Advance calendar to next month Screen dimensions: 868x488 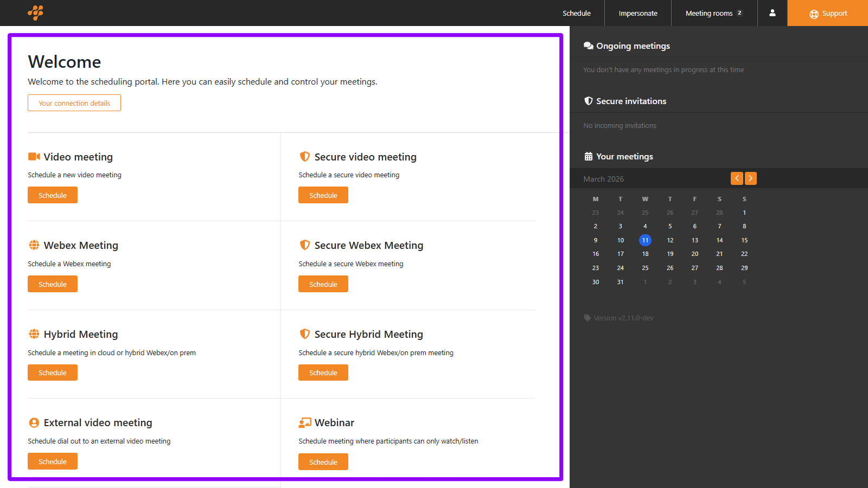751,178
